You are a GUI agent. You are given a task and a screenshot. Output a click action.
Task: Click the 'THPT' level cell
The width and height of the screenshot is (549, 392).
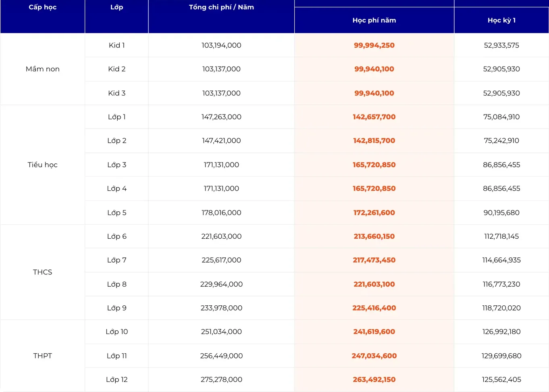point(42,356)
